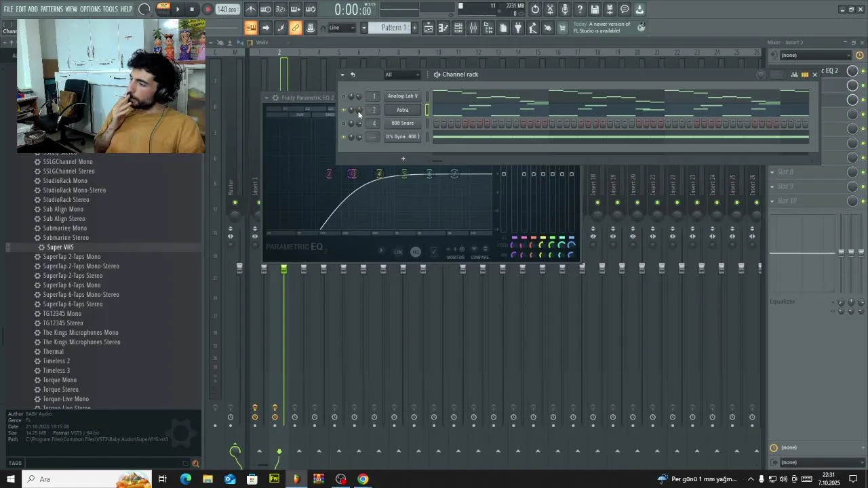Click the green selected insert fader
The height and width of the screenshot is (488, 868).
283,269
